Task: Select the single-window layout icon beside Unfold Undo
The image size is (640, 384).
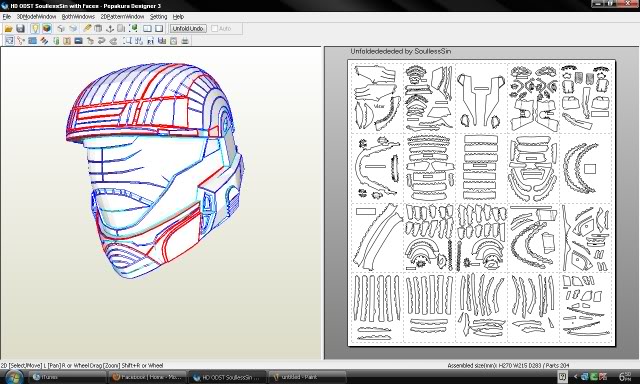Action: 159,29
